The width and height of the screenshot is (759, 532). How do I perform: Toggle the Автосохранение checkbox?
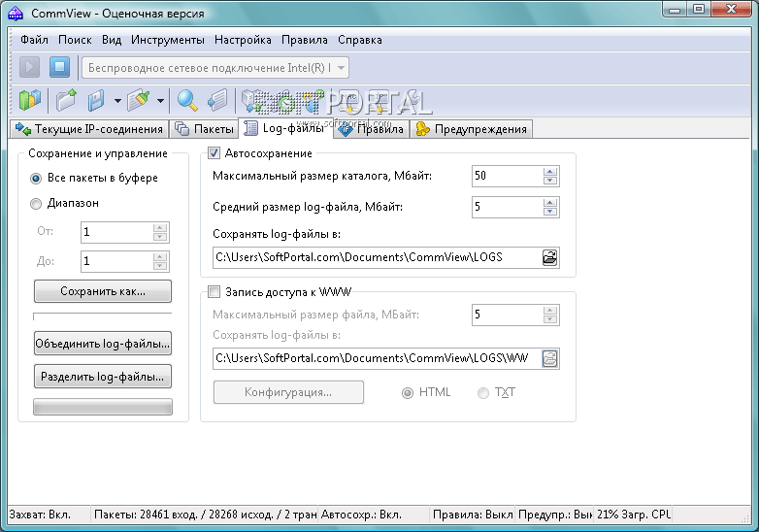coord(214,153)
